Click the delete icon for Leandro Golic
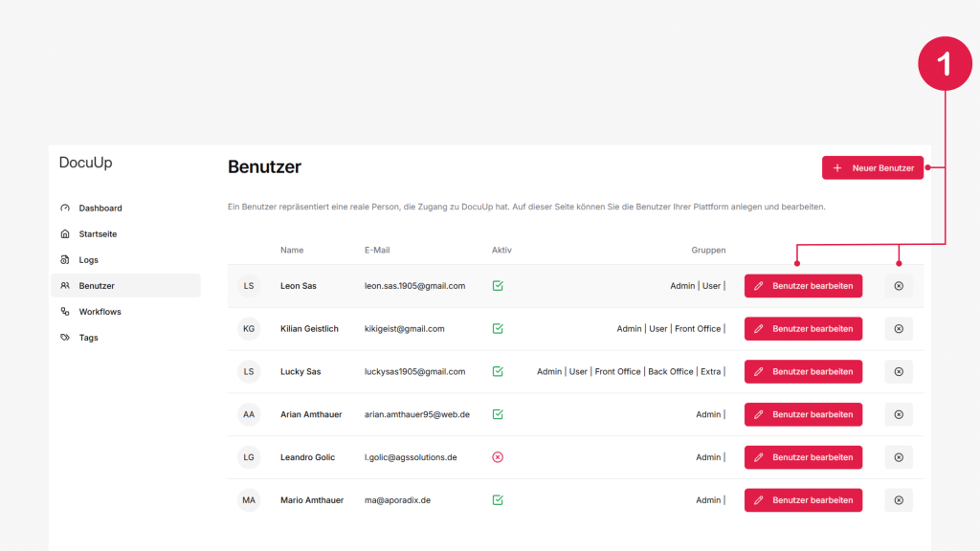The height and width of the screenshot is (551, 980). click(x=898, y=457)
